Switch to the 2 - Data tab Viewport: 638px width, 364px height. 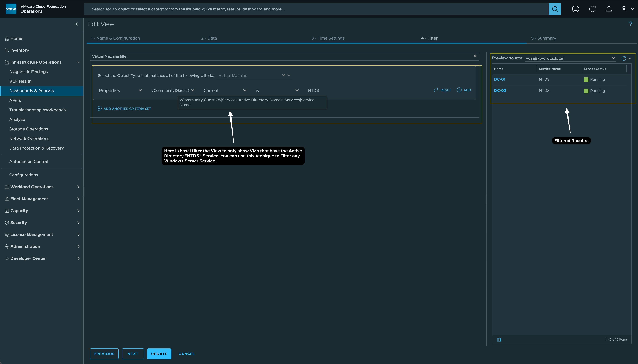[209, 38]
